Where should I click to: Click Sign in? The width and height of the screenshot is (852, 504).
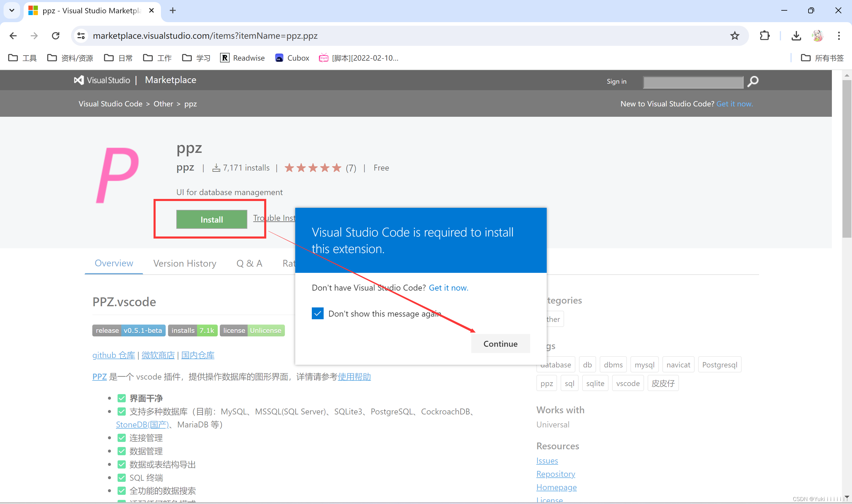tap(616, 82)
